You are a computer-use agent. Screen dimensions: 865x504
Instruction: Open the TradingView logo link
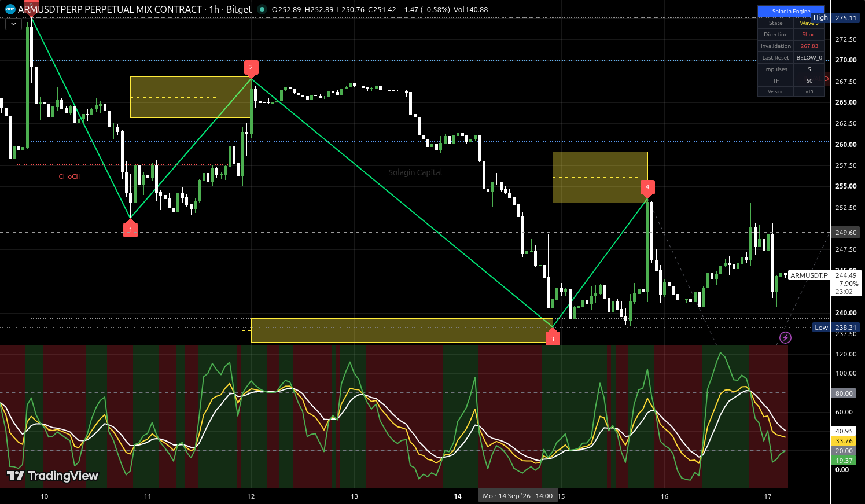point(53,476)
